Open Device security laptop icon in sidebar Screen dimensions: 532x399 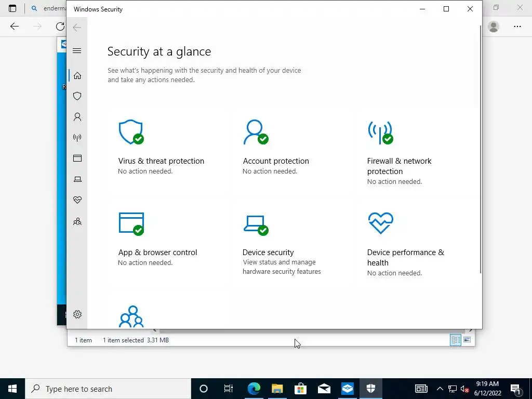click(x=77, y=179)
